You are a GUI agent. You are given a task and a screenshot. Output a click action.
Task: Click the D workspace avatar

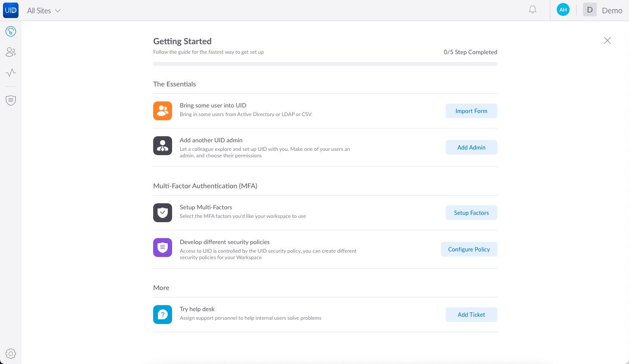(x=589, y=9)
